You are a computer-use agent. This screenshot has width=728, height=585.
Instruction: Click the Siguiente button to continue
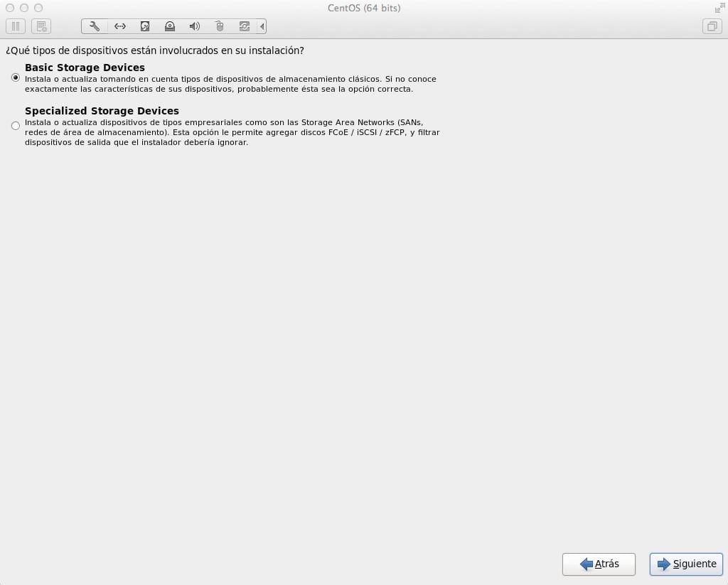tap(686, 564)
